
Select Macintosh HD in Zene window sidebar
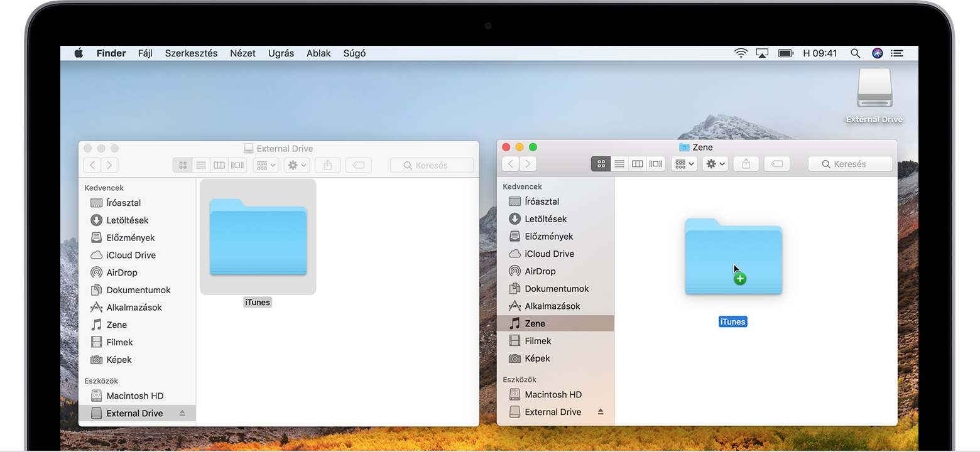(553, 394)
